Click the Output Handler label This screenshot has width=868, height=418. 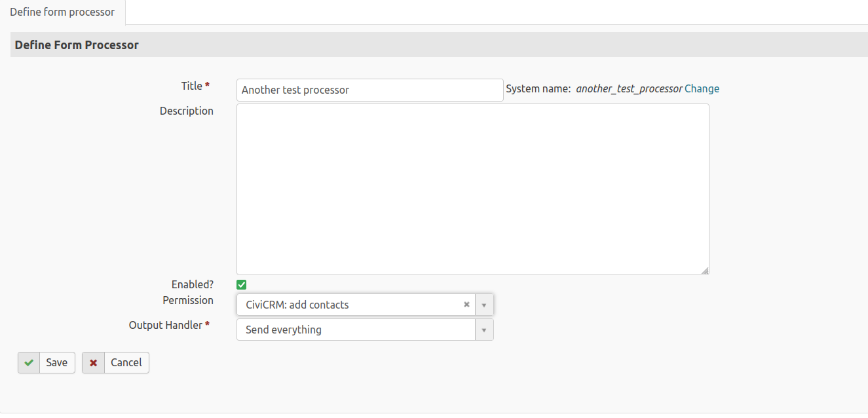[x=166, y=325]
